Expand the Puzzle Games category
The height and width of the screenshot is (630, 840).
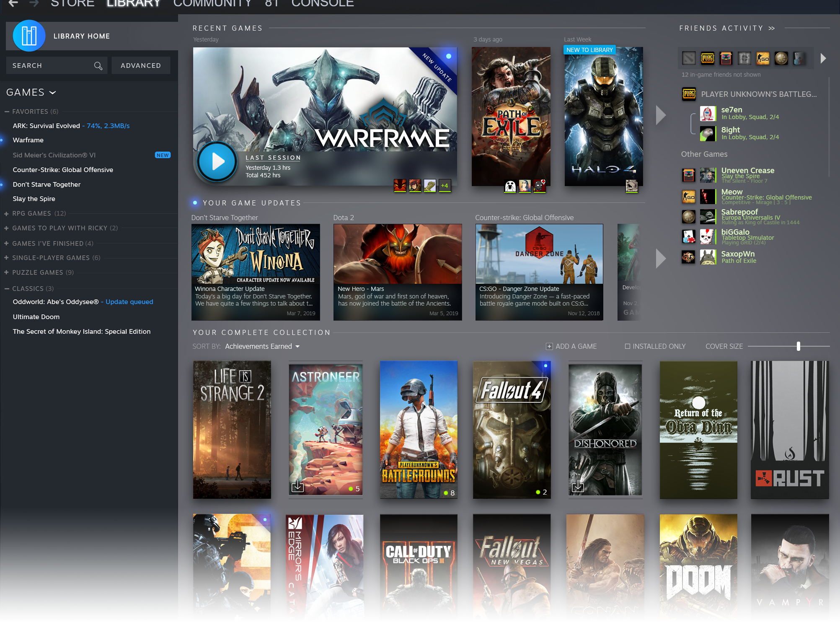tap(7, 272)
